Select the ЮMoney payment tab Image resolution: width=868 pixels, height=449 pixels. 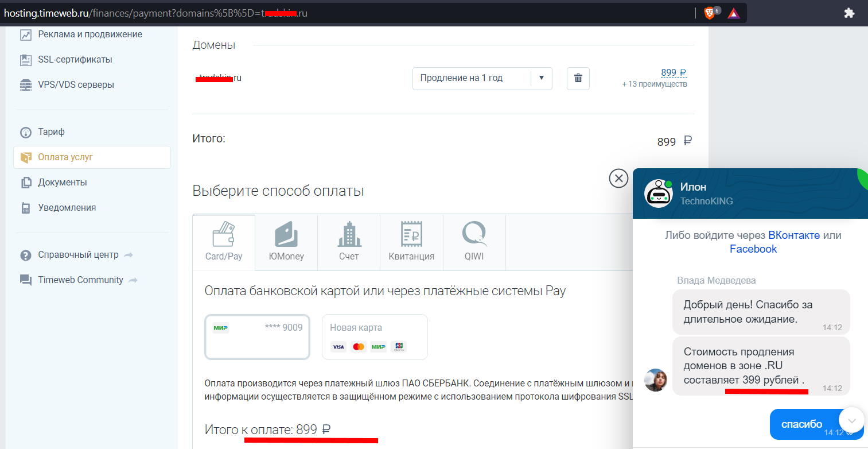[286, 242]
